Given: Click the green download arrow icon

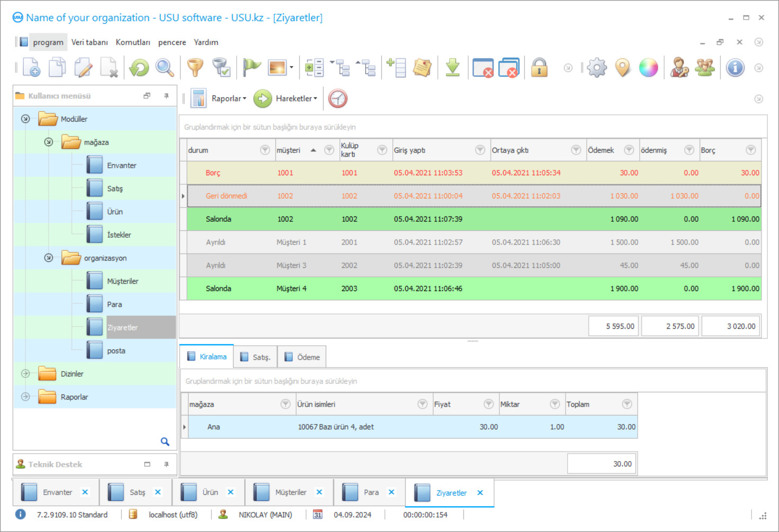Looking at the screenshot, I should (452, 68).
